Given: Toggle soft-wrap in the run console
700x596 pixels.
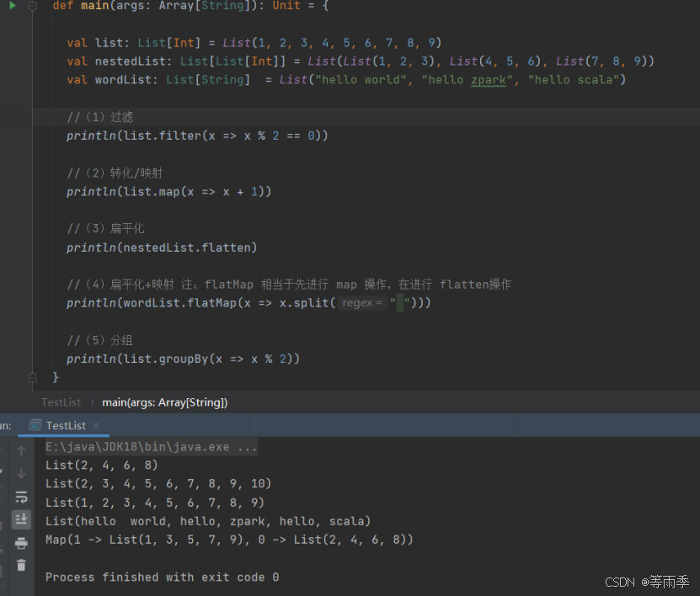Looking at the screenshot, I should [21, 497].
